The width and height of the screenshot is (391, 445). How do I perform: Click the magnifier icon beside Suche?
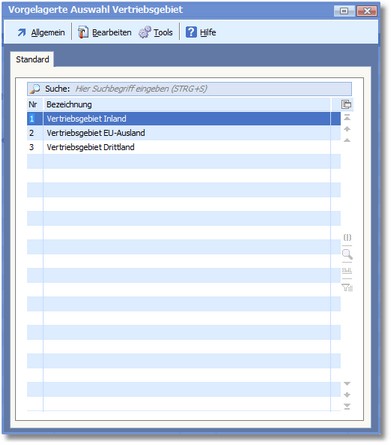[34, 89]
